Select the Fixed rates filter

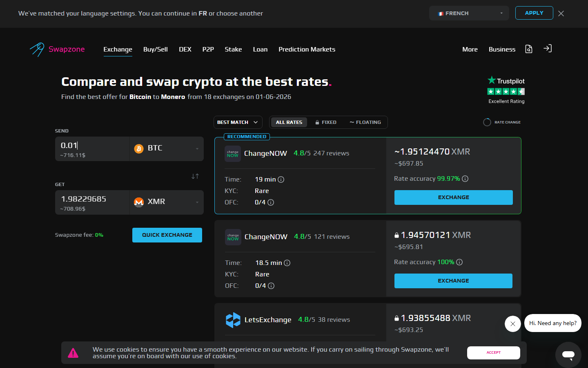(326, 122)
